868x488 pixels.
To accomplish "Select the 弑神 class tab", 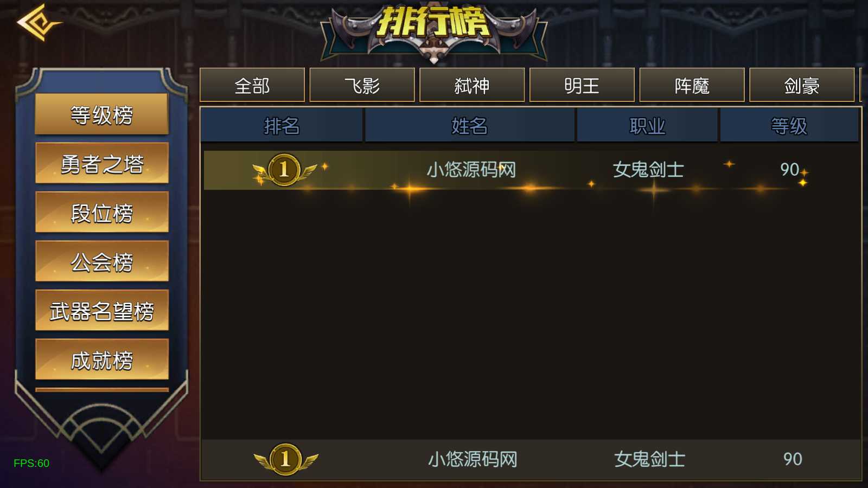I will pyautogui.click(x=472, y=85).
